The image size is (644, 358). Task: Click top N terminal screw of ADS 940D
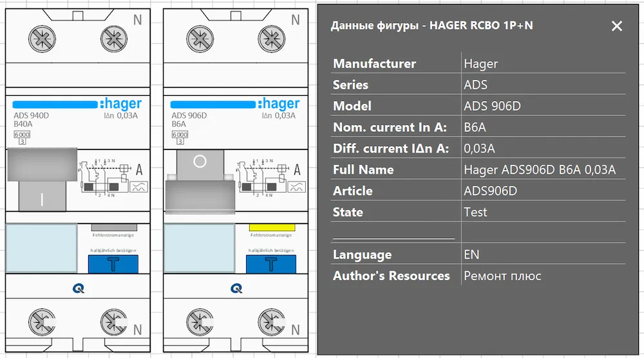tap(114, 39)
